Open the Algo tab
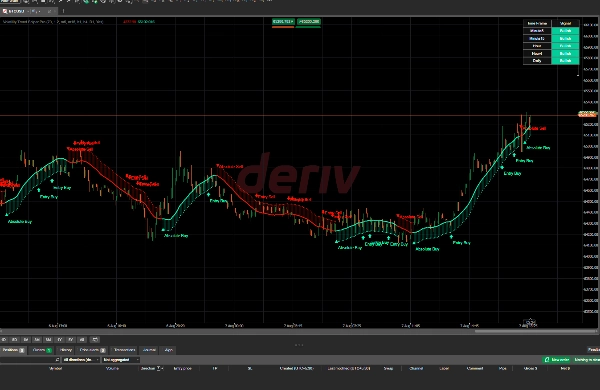Viewport: 600px width, 390px height. click(168, 350)
